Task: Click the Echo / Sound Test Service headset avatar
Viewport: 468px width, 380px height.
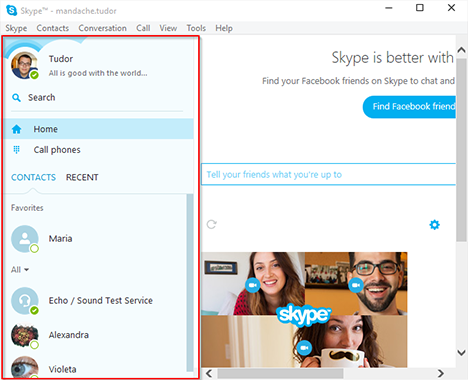Action: pos(25,301)
